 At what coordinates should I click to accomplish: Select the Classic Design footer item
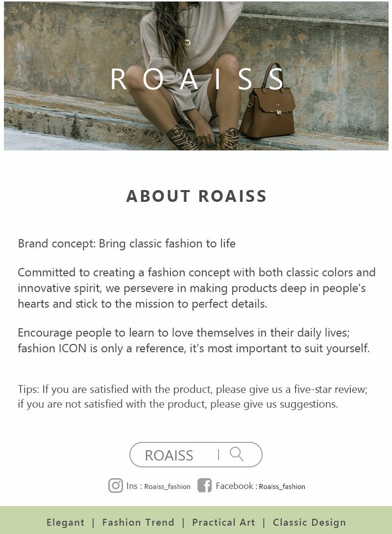[x=309, y=522]
